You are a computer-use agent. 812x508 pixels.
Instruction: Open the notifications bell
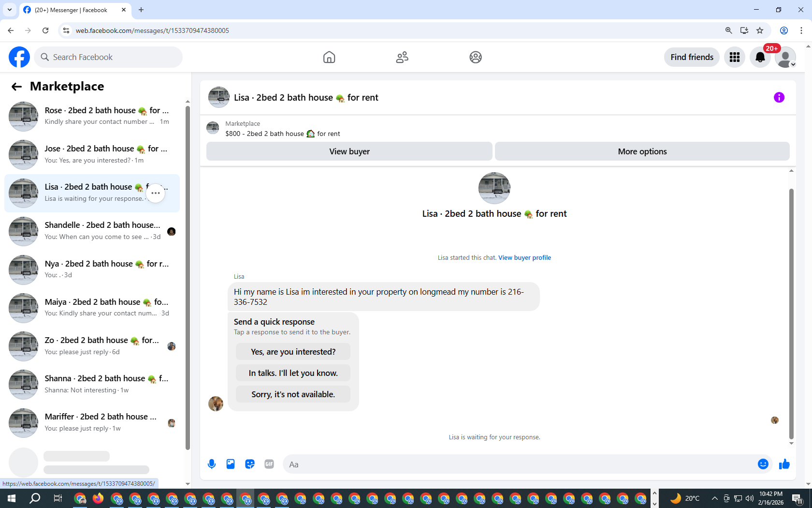760,57
